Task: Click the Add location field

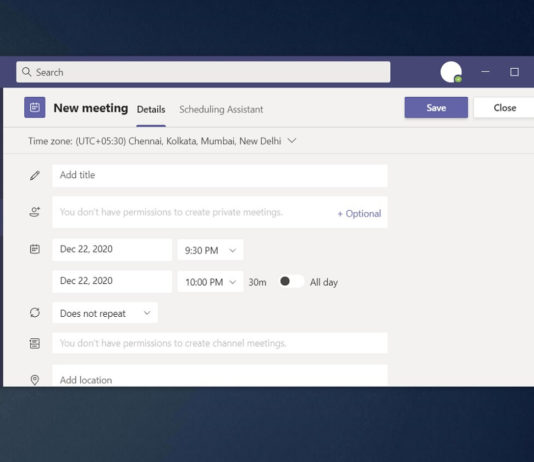Action: 220,376
